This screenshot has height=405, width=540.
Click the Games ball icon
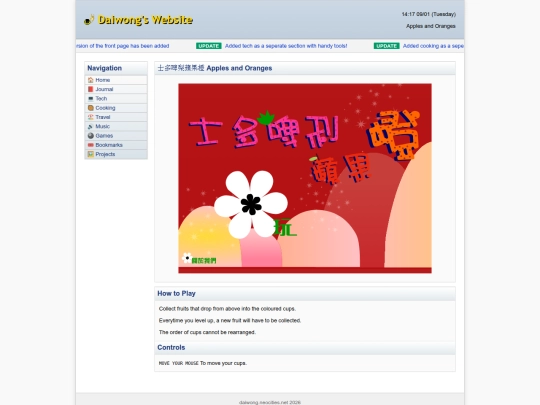(91, 136)
